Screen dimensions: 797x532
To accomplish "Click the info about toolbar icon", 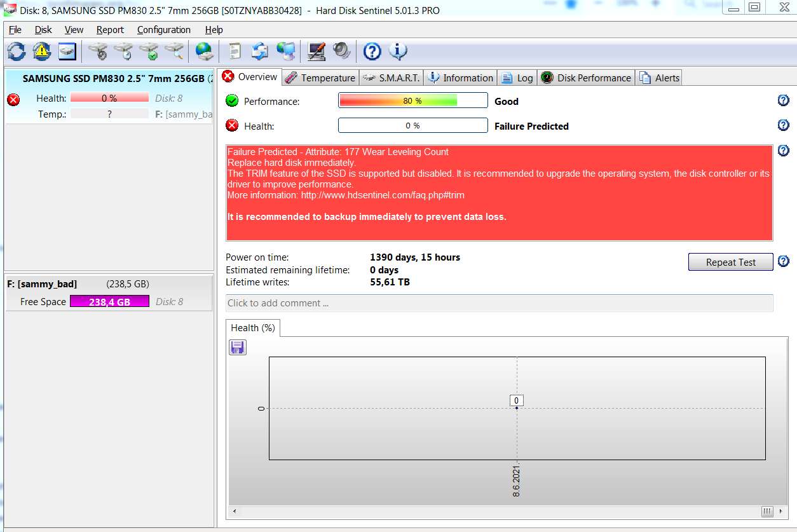I will (x=397, y=51).
